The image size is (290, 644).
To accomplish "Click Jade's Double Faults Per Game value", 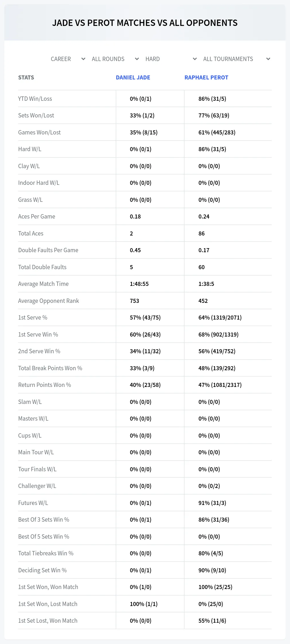I will pyautogui.click(x=135, y=250).
